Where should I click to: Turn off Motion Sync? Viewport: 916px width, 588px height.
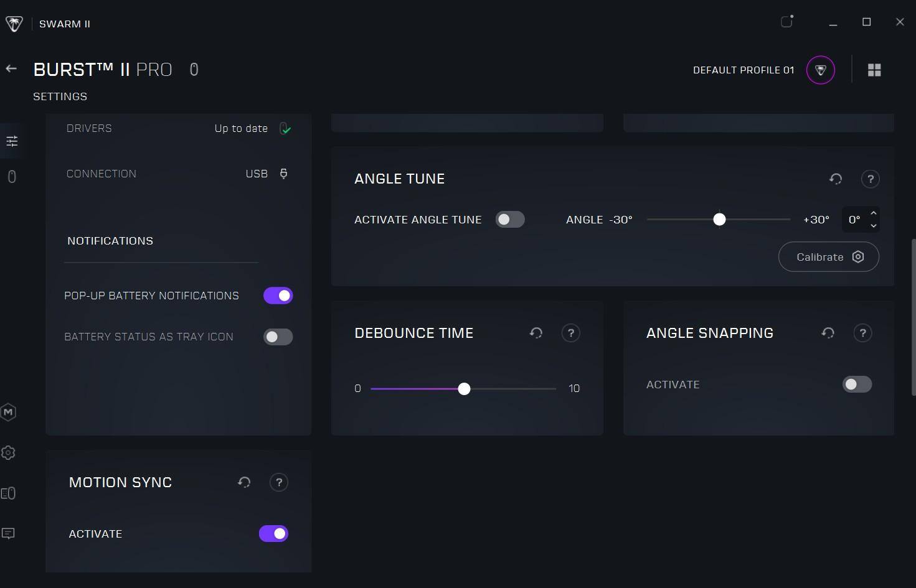click(273, 534)
